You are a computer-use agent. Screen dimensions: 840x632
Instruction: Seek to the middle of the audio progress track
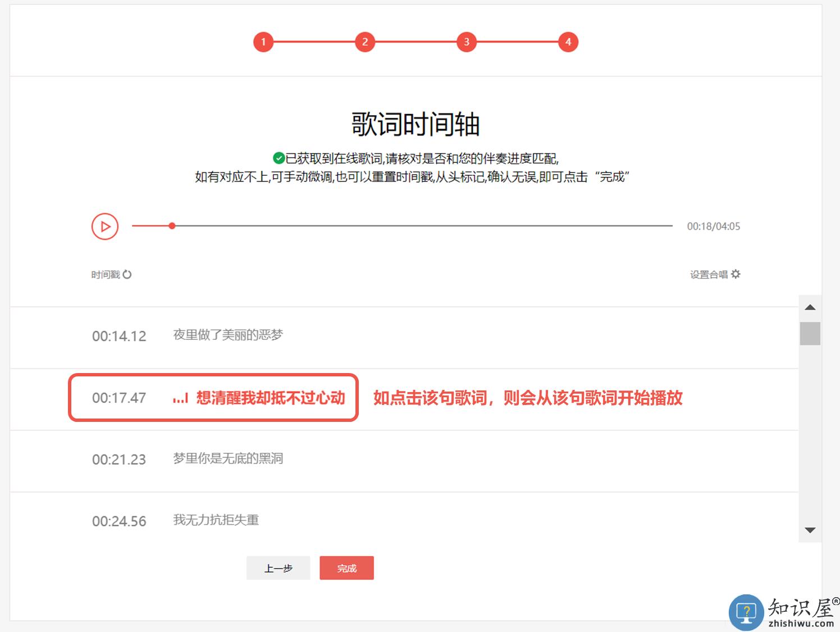pyautogui.click(x=402, y=226)
